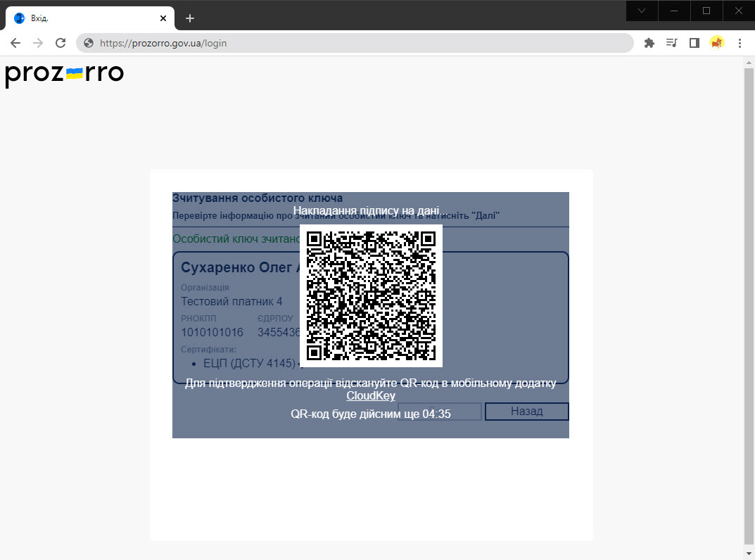Click the 'QR-код буде дійсним ще' timer text
The width and height of the screenshot is (755, 560).
coord(371,414)
